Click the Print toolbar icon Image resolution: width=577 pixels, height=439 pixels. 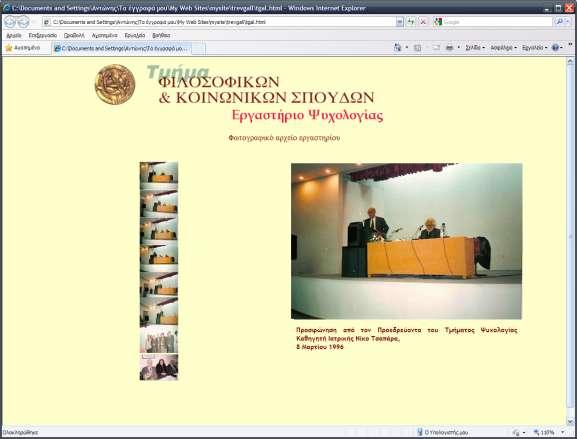click(x=449, y=48)
